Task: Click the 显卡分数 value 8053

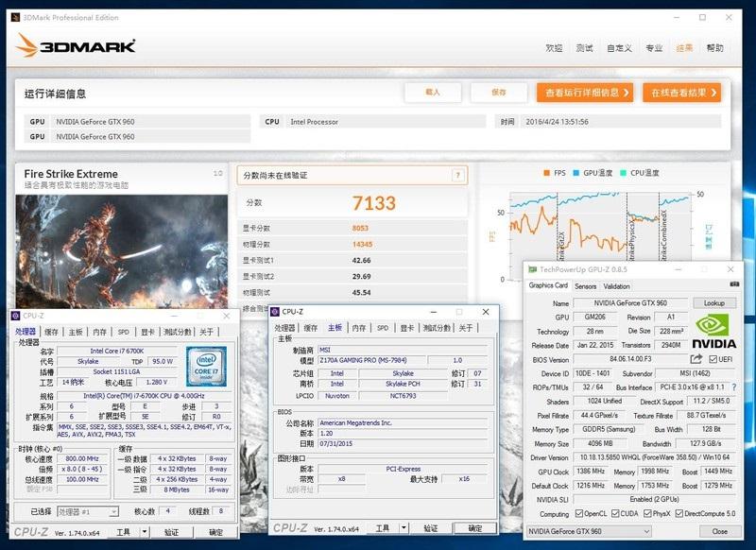Action: [x=360, y=228]
